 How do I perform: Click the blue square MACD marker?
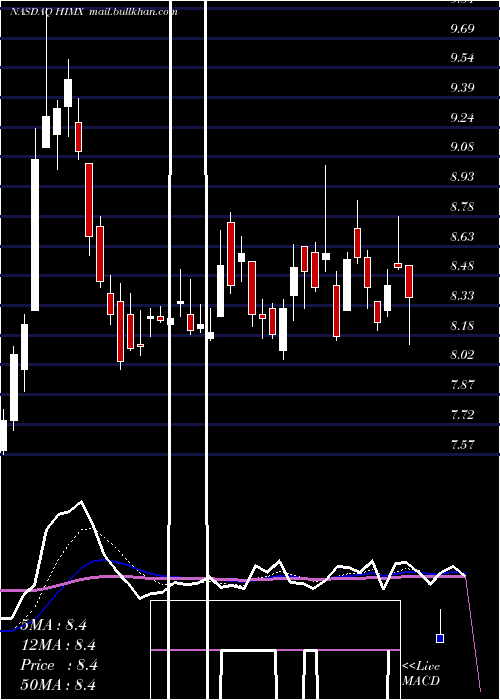(x=440, y=638)
